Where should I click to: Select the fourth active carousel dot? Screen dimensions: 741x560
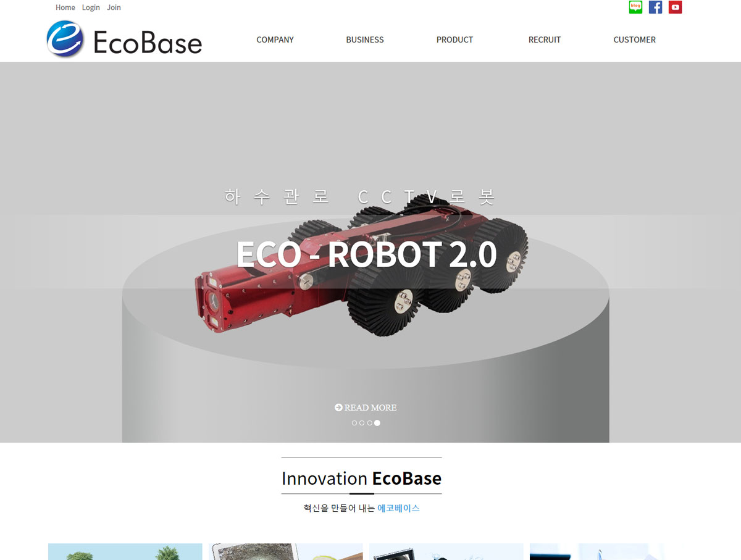point(377,423)
